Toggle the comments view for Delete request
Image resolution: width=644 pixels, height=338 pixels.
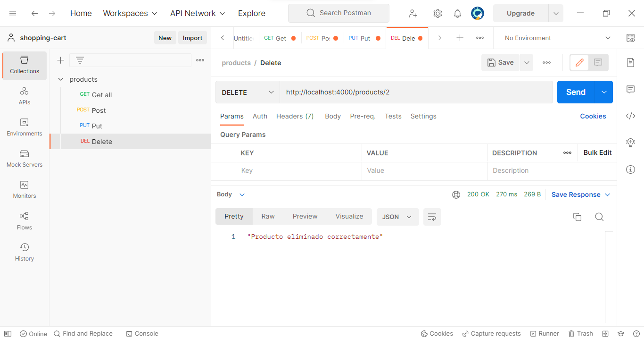[598, 62]
